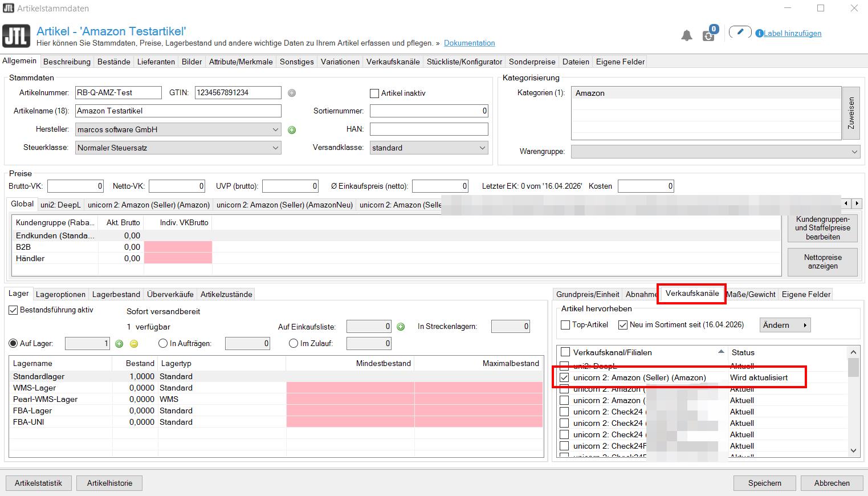Screen dimensions: 868x496
Task: Click into the Brutto-VK field
Action: (76, 186)
